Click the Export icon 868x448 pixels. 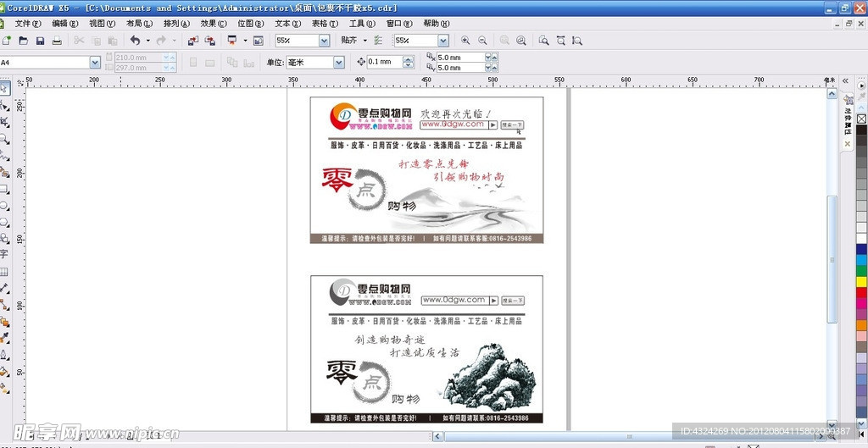coord(210,41)
